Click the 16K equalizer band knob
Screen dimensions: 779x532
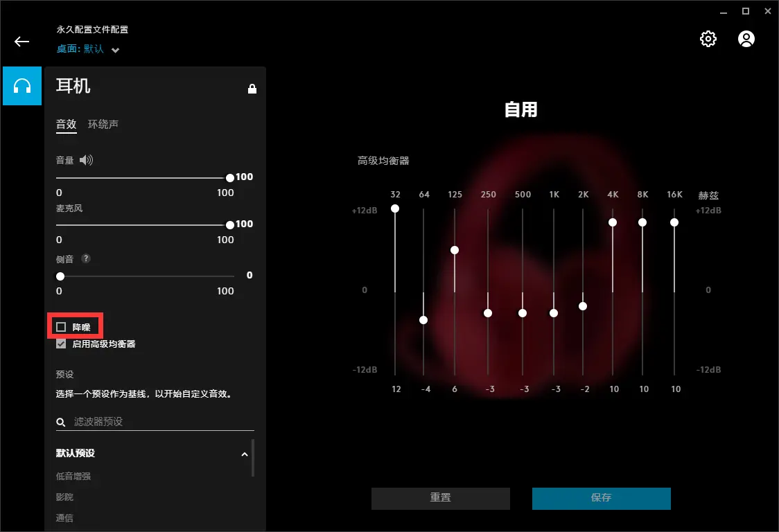[674, 222]
